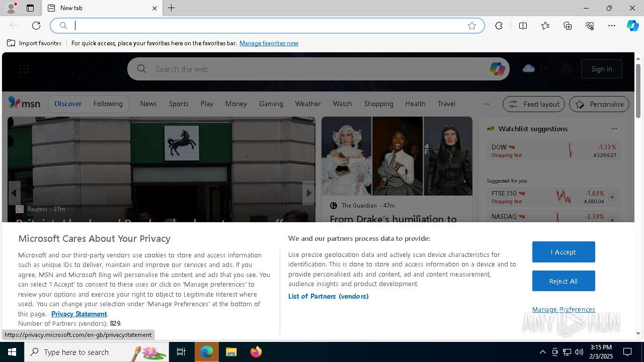The height and width of the screenshot is (362, 644).
Task: Open Watchlist suggestions more options
Action: pos(614,129)
